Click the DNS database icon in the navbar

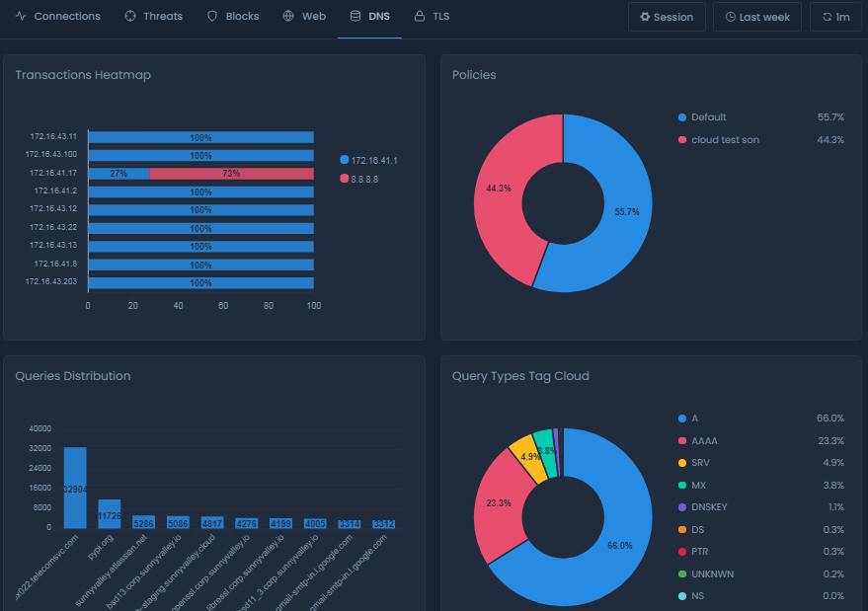click(353, 16)
